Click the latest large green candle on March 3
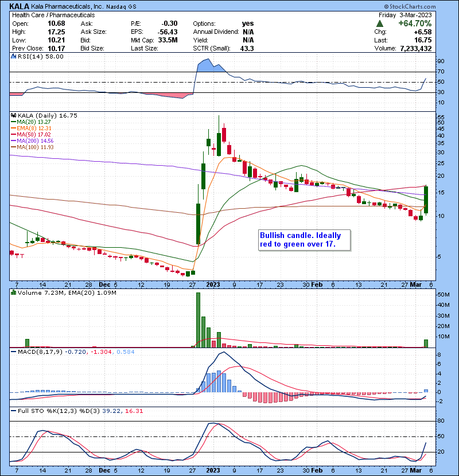The image size is (459, 476). point(426,200)
